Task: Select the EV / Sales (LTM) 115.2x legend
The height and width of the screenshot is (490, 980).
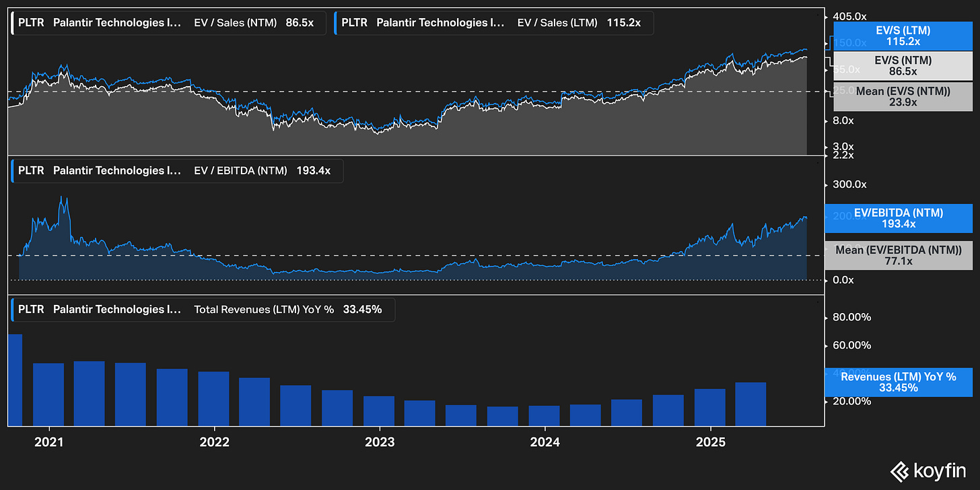Action: click(494, 23)
